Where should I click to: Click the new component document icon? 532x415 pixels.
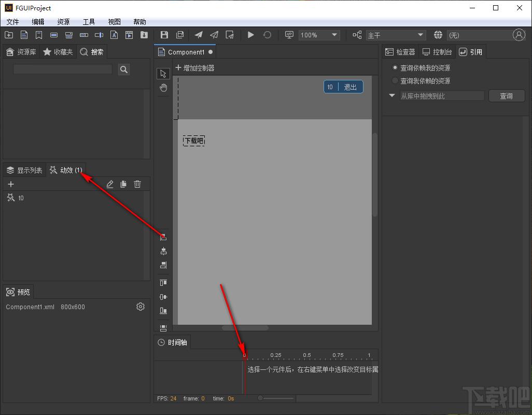(x=24, y=35)
